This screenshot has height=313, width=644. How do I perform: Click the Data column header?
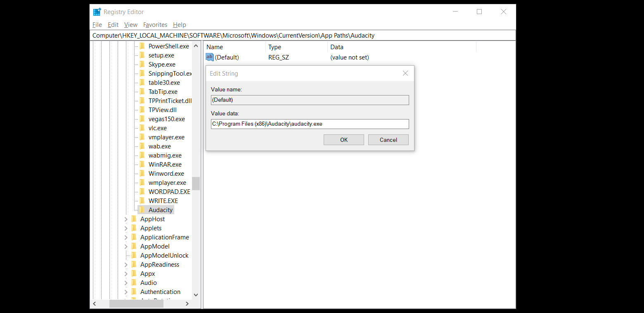click(x=402, y=47)
